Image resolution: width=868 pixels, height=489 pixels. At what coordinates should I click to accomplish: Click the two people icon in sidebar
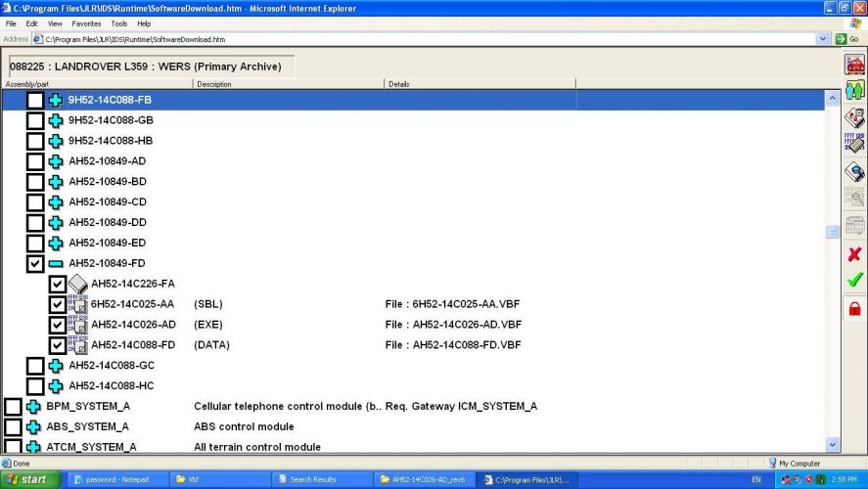coord(854,91)
